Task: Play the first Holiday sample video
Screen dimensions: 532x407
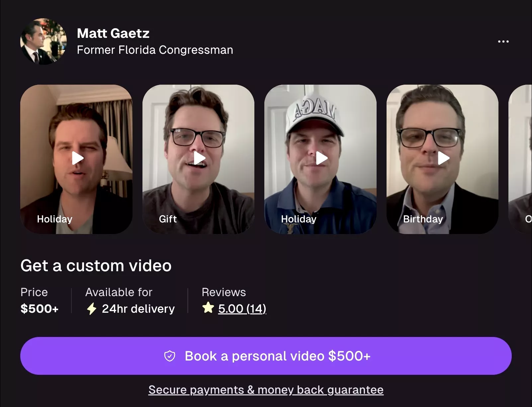Action: coord(77,158)
